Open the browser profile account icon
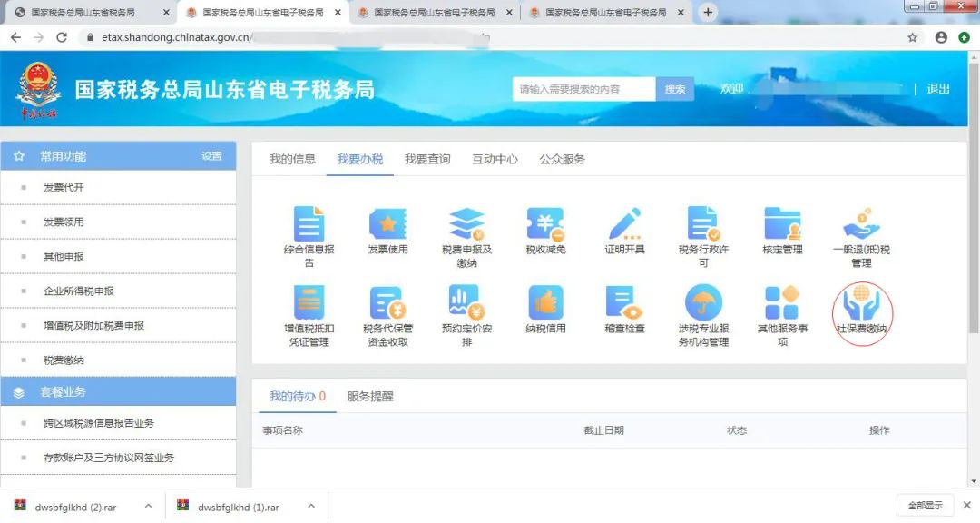 coord(941,37)
